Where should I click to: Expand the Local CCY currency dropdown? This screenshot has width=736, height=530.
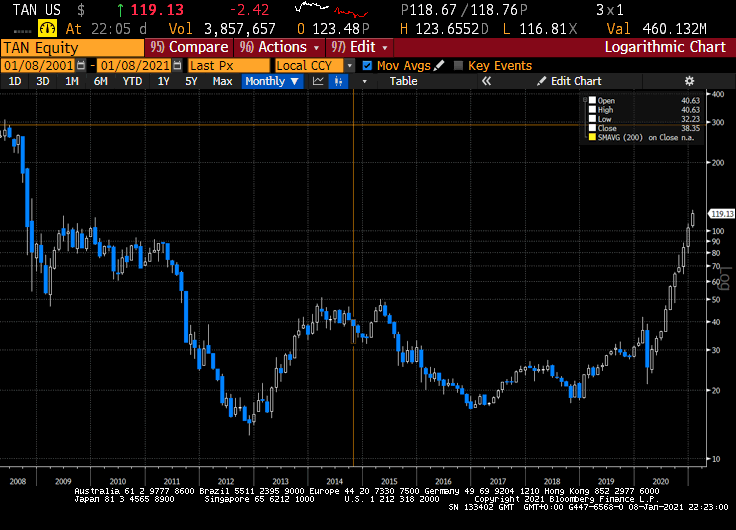tap(350, 66)
